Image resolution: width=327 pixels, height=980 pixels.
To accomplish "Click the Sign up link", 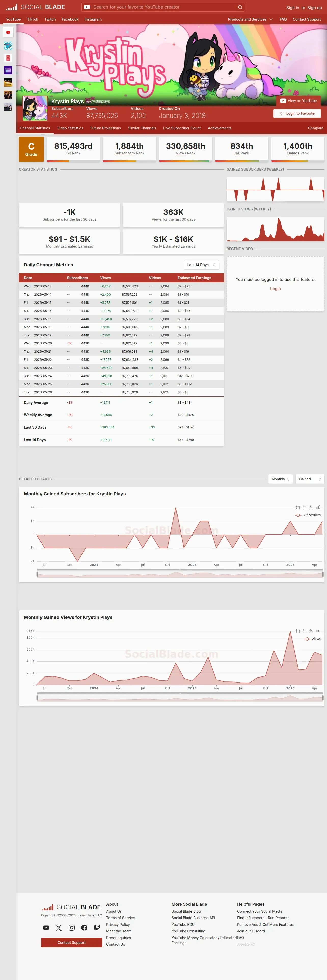I will point(315,8).
